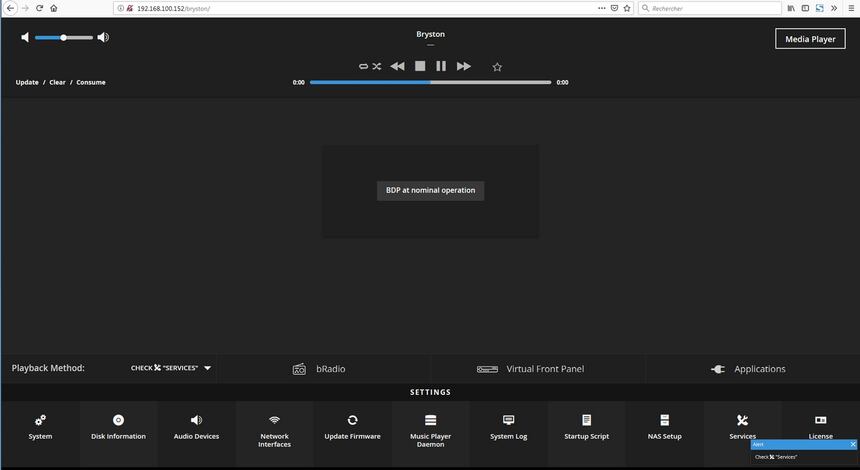Skip to next track
860x470 pixels.
[463, 66]
